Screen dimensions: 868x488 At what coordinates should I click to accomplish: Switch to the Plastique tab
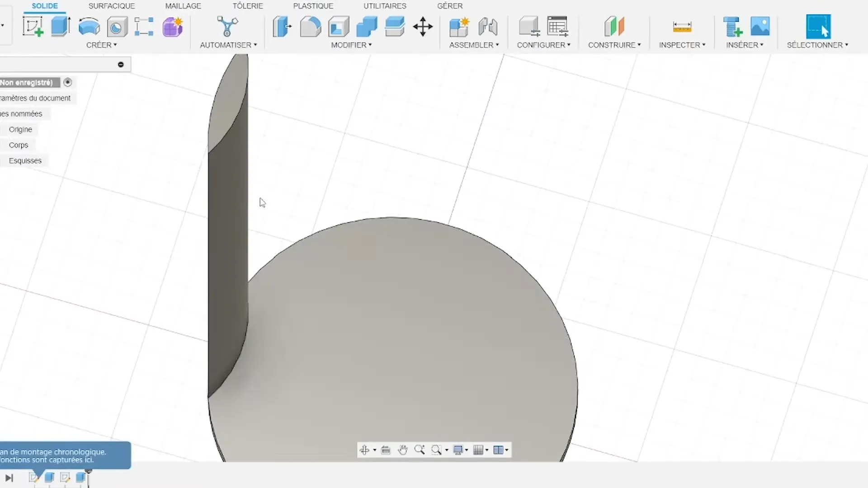coord(313,6)
